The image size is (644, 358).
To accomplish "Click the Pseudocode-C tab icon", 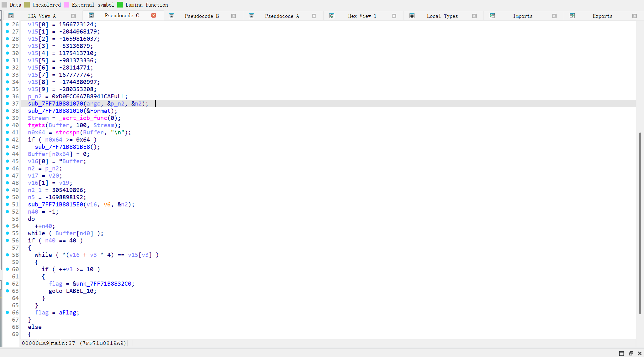I will point(91,15).
